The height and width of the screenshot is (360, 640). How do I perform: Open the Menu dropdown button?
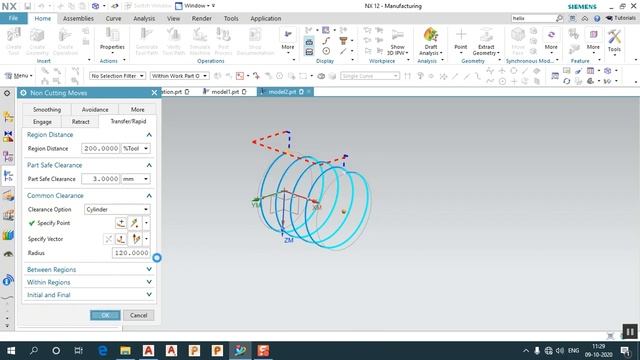[x=18, y=76]
